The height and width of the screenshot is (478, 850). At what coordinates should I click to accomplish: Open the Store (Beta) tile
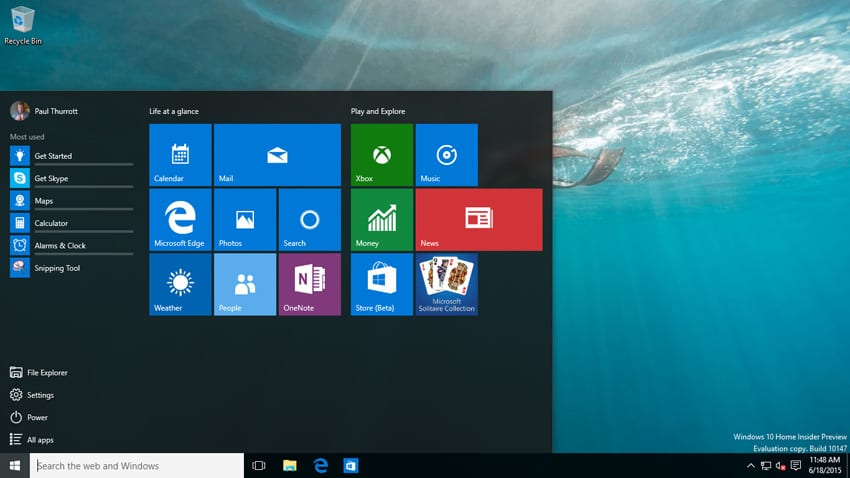tap(382, 284)
